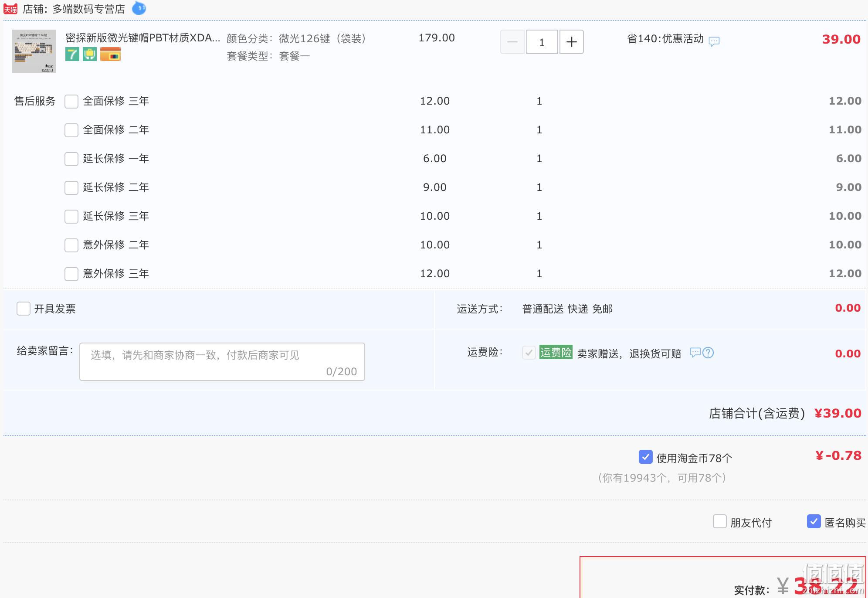The image size is (868, 598).
Task: Click the Tmall logo icon beside store name
Action: click(10, 9)
